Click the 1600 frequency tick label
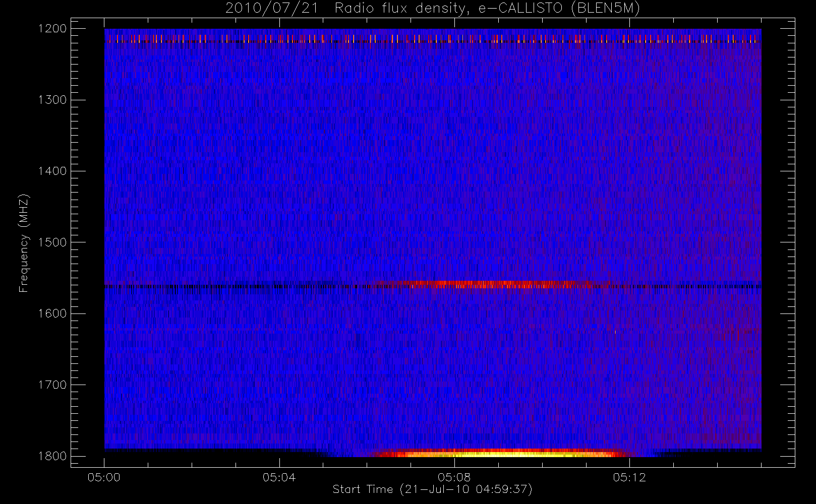This screenshot has width=816, height=504. tap(52, 313)
